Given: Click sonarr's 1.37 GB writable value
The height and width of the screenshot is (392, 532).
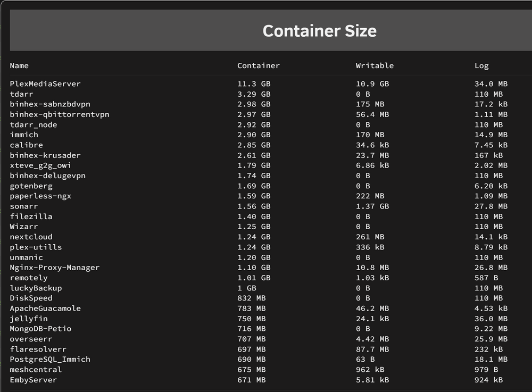Looking at the screenshot, I should coord(372,206).
